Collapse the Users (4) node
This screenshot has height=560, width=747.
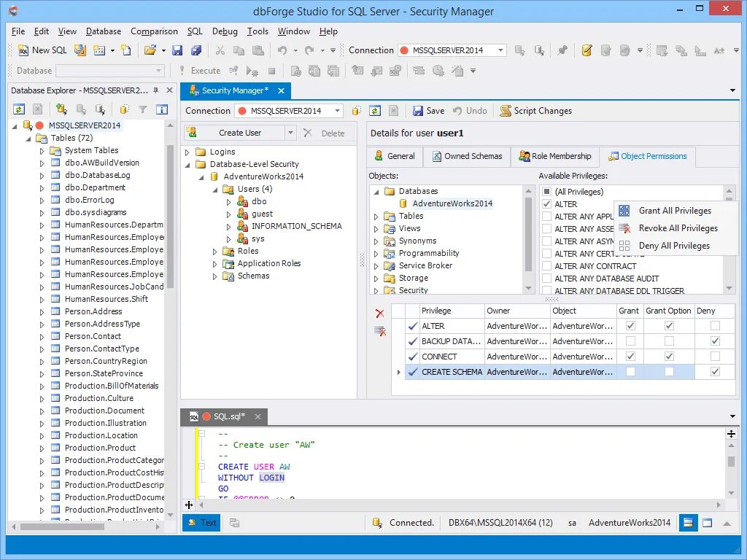pyautogui.click(x=215, y=190)
